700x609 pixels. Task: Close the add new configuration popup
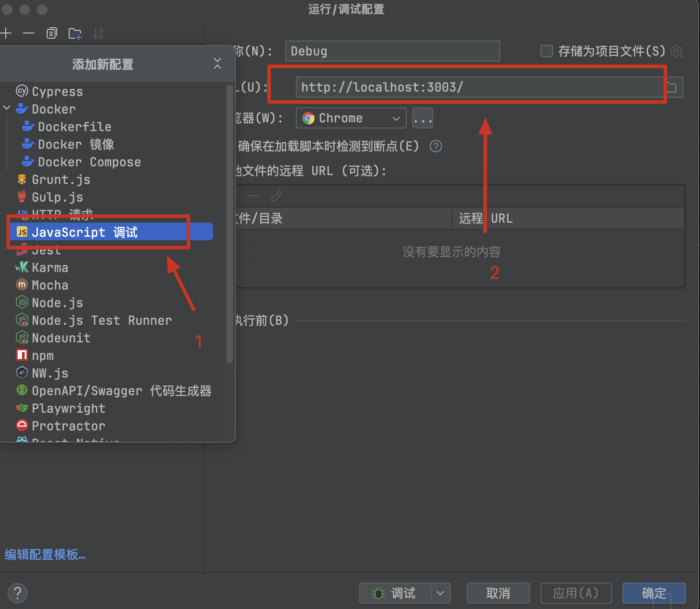[217, 64]
